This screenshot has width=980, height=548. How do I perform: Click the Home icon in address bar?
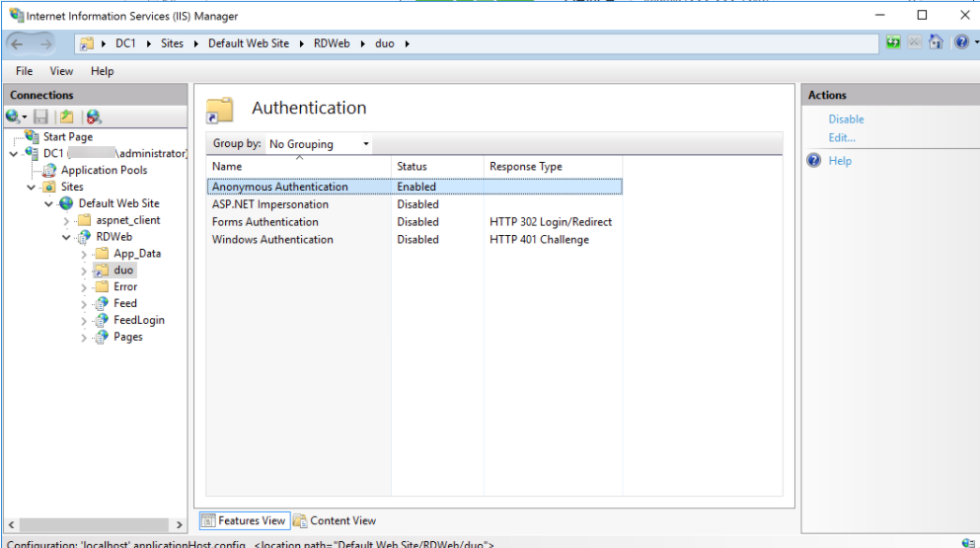pos(935,43)
